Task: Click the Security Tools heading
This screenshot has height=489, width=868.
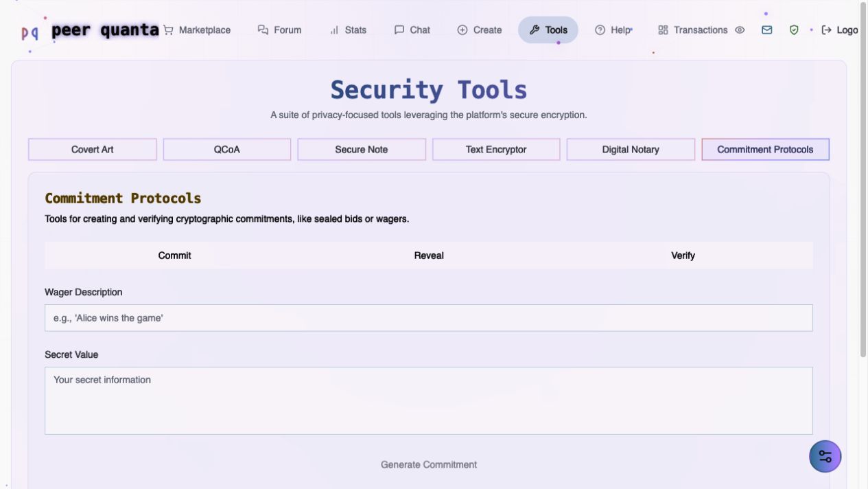Action: (429, 90)
